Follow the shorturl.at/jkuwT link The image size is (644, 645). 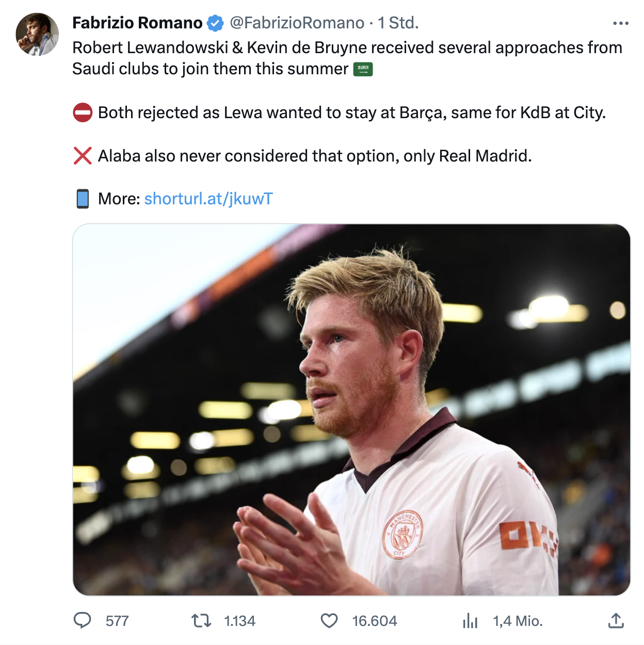point(208,199)
